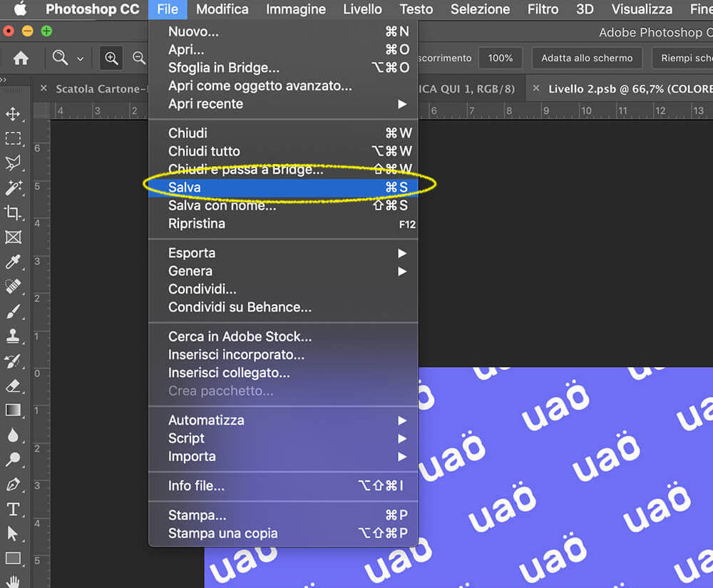Open the Zoom tool preset dropdown arrow
The width and height of the screenshot is (713, 588).
coord(80,59)
